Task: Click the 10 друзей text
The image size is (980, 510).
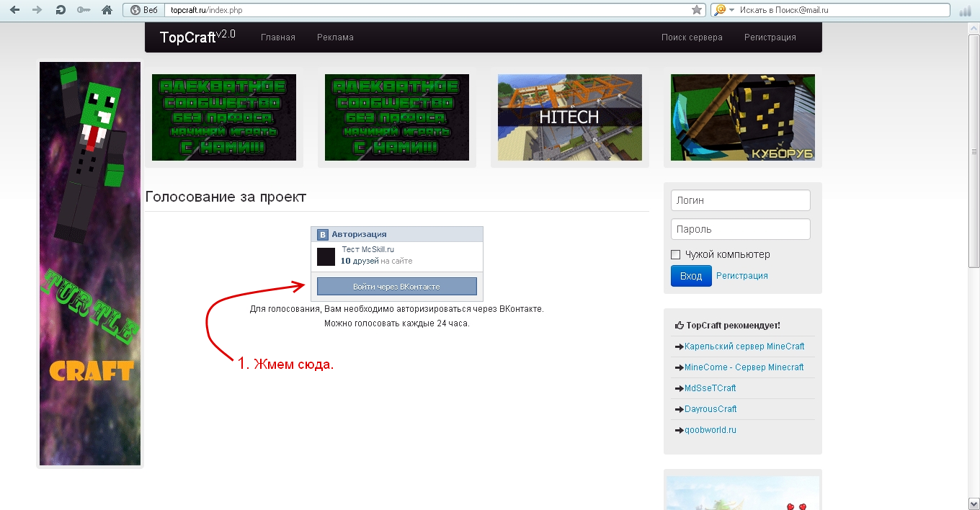Action: (360, 261)
